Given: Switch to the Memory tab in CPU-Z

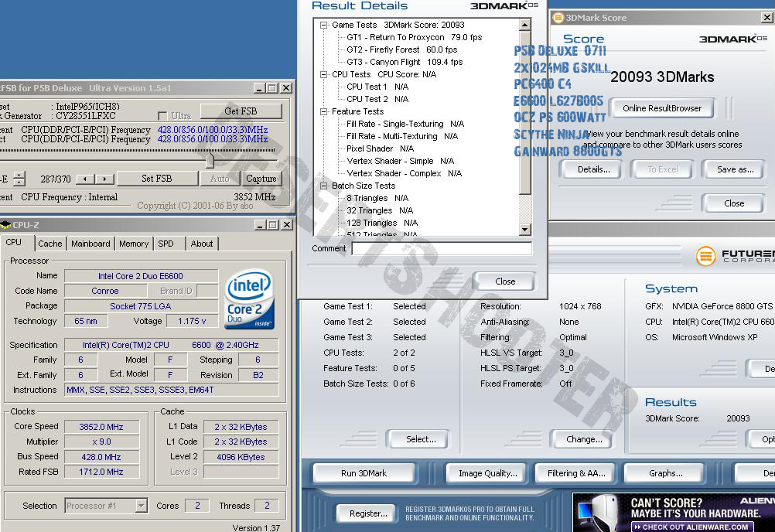Looking at the screenshot, I should click(133, 244).
